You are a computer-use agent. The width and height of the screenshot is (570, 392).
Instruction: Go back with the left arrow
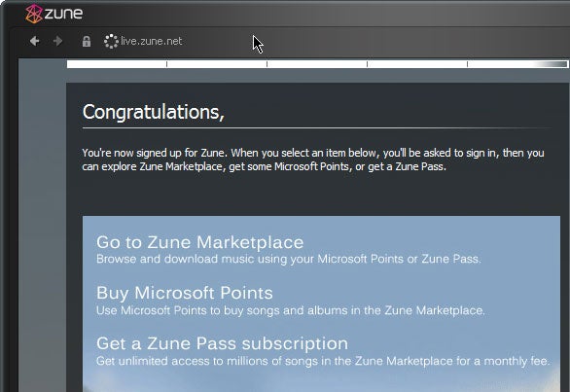35,41
